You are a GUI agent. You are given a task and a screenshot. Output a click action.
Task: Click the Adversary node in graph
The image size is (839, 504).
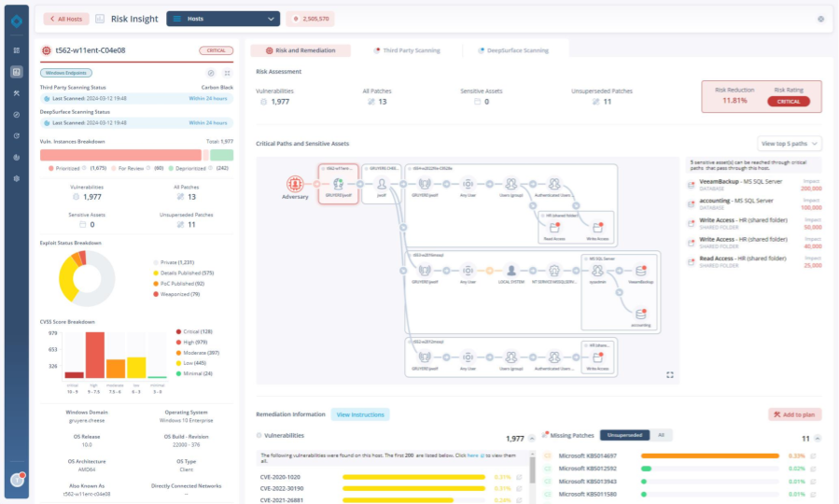coord(295,184)
